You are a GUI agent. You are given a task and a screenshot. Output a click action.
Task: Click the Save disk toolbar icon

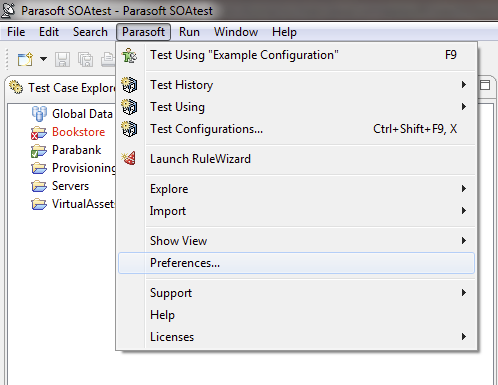tap(62, 60)
